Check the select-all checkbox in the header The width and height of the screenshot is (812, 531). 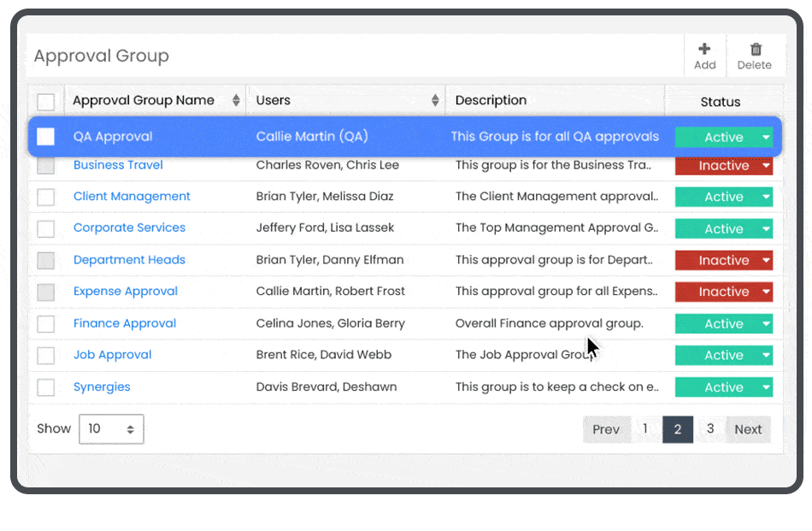46,100
